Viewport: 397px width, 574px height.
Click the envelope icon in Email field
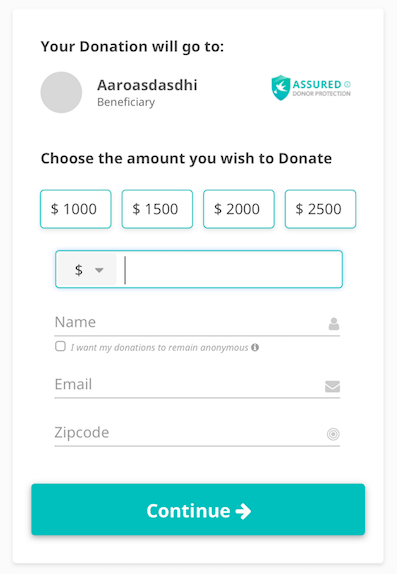click(x=333, y=386)
